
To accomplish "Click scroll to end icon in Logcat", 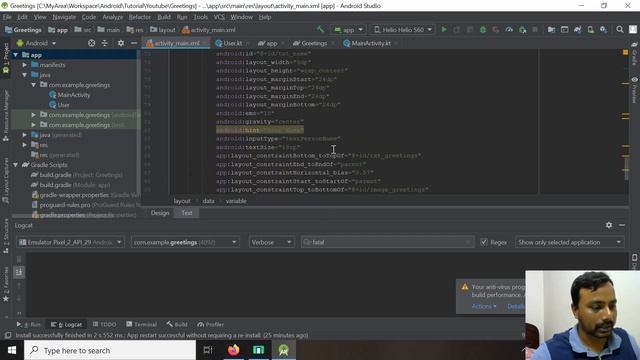I will click(19, 272).
